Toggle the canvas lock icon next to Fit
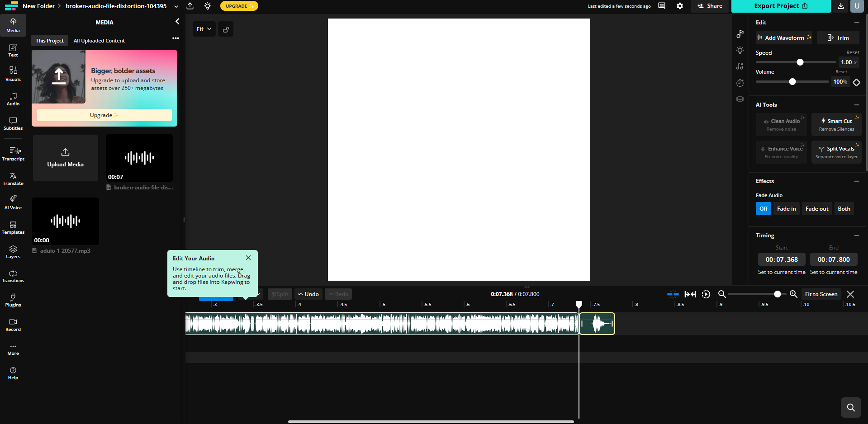 click(x=226, y=29)
